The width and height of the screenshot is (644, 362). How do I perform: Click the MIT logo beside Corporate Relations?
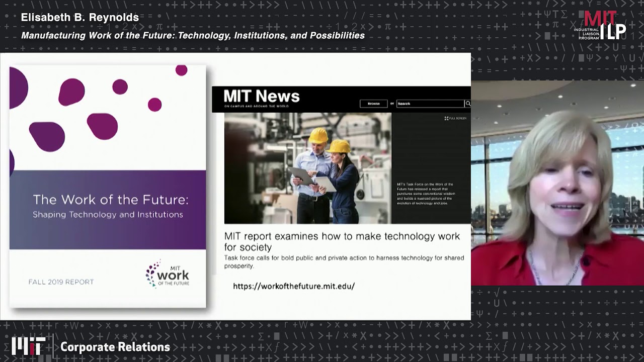pos(28,346)
